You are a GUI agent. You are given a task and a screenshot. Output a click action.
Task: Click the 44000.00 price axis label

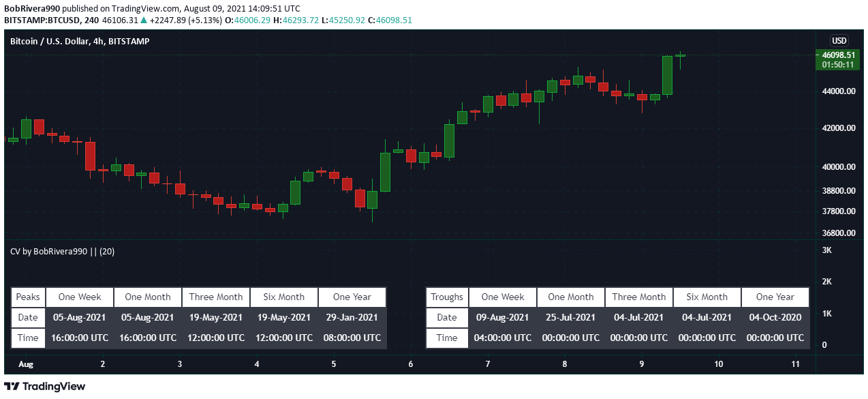(839, 91)
